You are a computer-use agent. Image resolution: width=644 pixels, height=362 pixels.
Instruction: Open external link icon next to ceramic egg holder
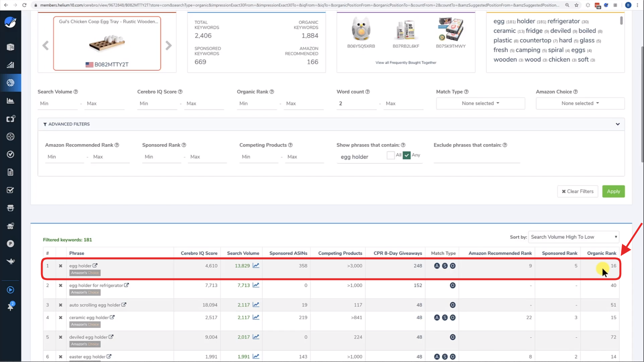coord(112,318)
